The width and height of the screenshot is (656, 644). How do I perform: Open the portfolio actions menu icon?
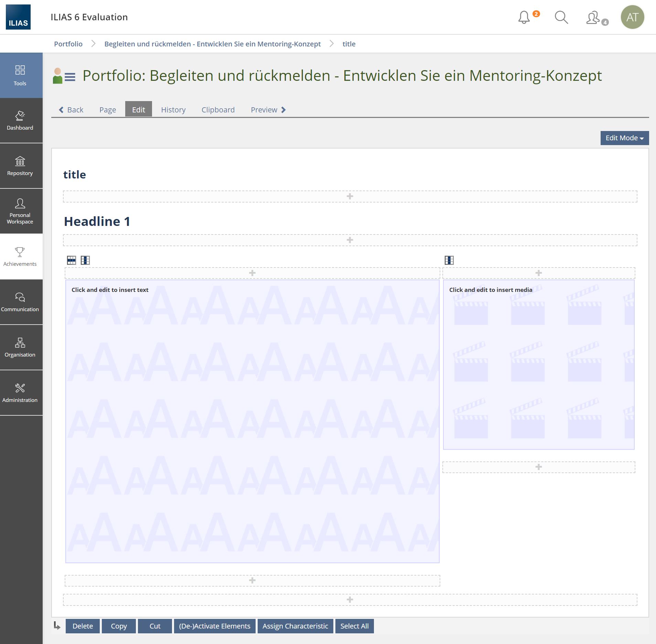pos(70,77)
